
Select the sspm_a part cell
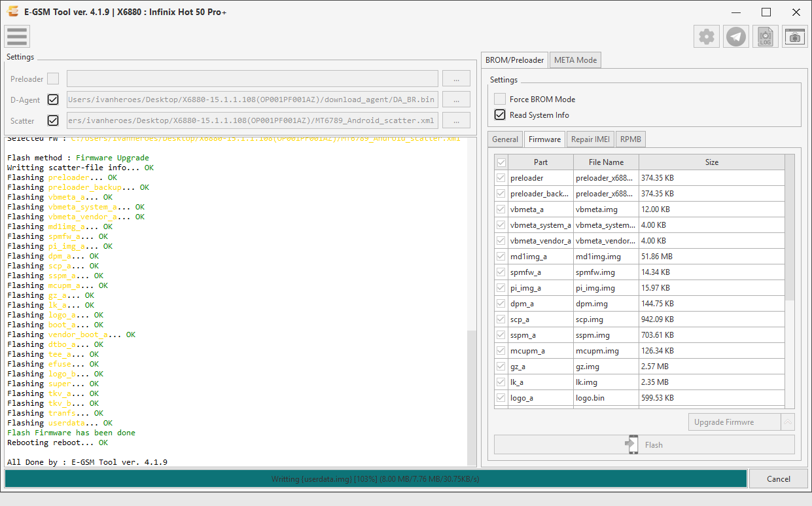click(x=540, y=335)
